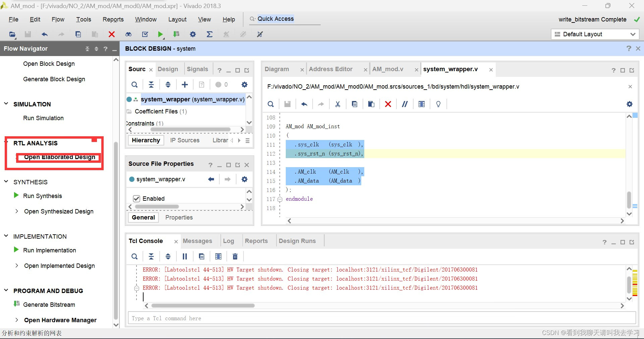Image resolution: width=644 pixels, height=339 pixels.
Task: Switch to the Messages tab
Action: pyautogui.click(x=198, y=241)
